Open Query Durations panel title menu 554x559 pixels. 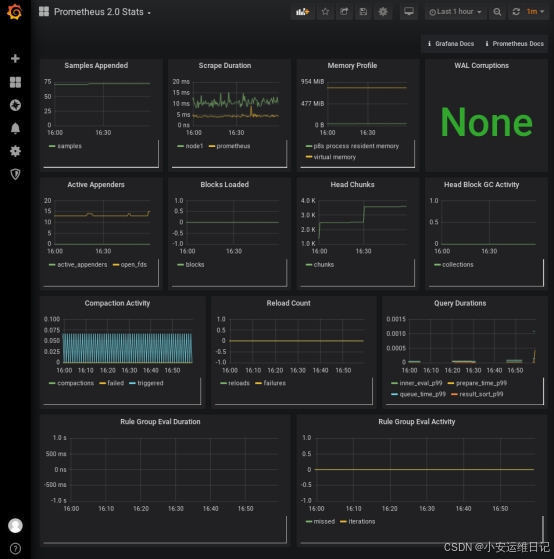point(460,303)
